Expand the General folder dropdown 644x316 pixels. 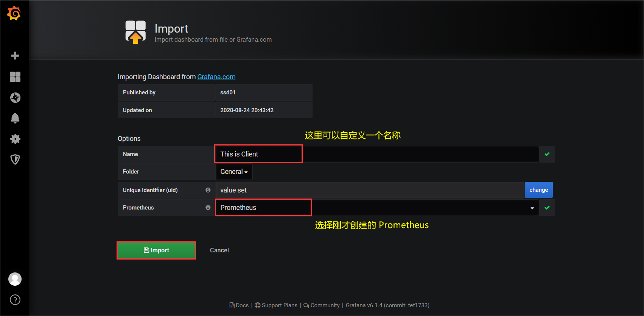point(234,172)
